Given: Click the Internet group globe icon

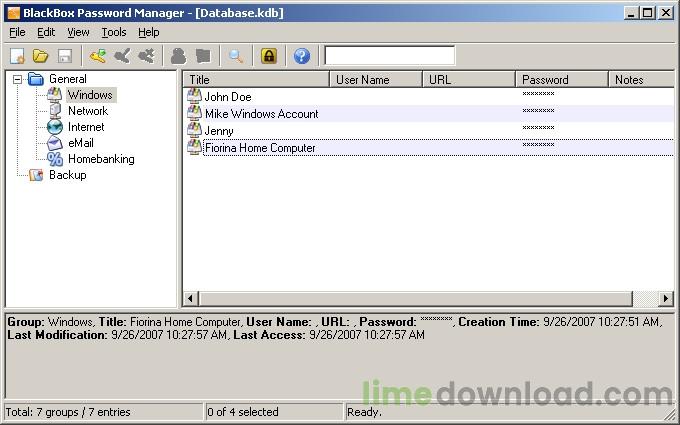Looking at the screenshot, I should pyautogui.click(x=55, y=127).
